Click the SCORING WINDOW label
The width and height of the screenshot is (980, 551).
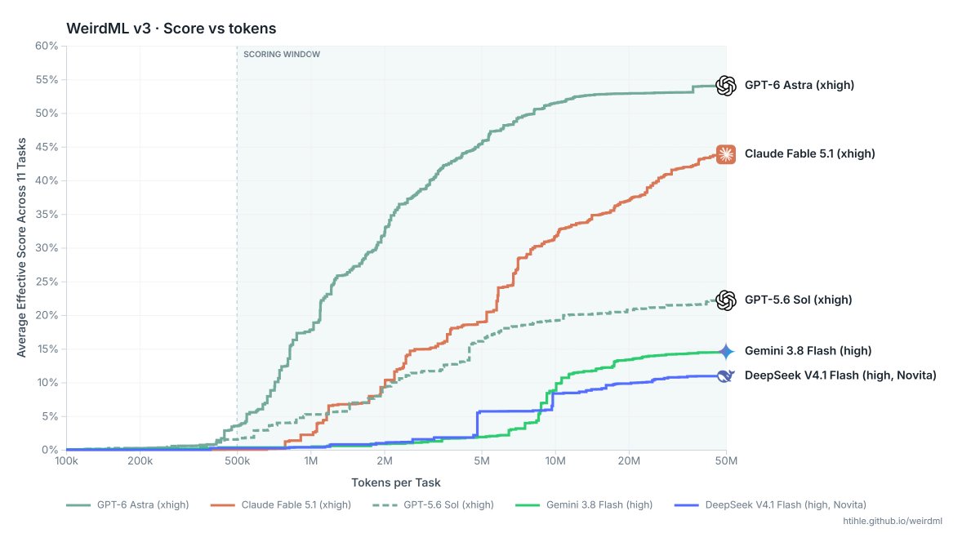[282, 55]
